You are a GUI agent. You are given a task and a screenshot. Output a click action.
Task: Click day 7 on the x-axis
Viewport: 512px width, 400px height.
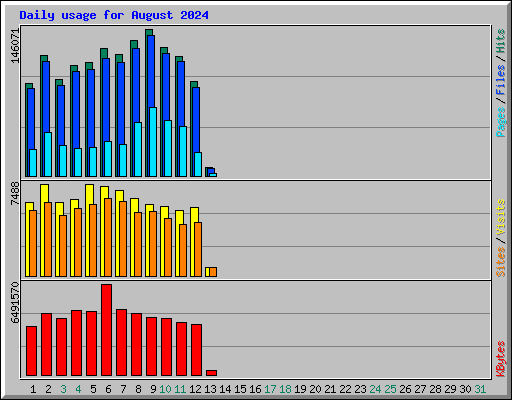tap(123, 389)
